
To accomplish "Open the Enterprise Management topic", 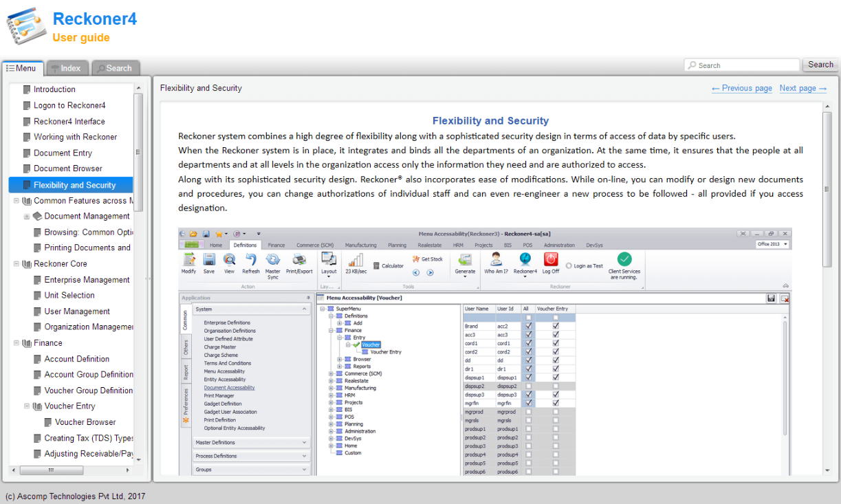I will coord(87,280).
